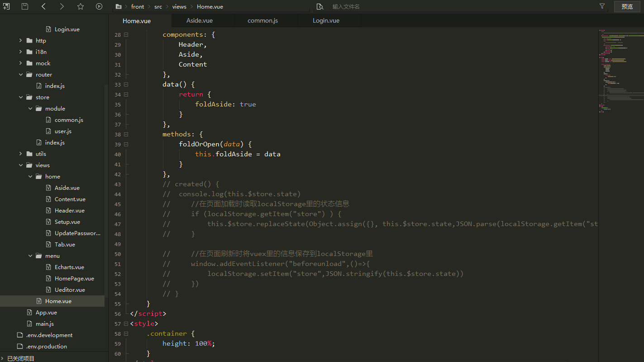Click the folder icon of mock
Viewport: 644px width, 362px height.
29,63
